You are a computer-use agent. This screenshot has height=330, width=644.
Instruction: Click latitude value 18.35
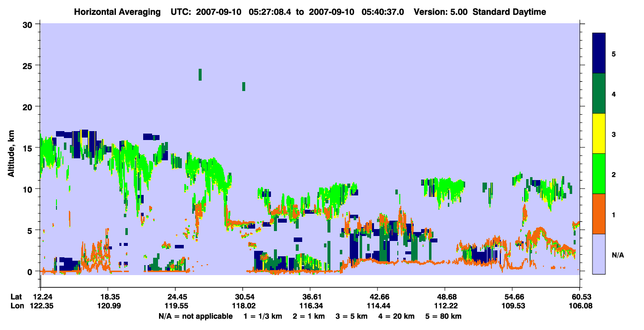tap(108, 297)
